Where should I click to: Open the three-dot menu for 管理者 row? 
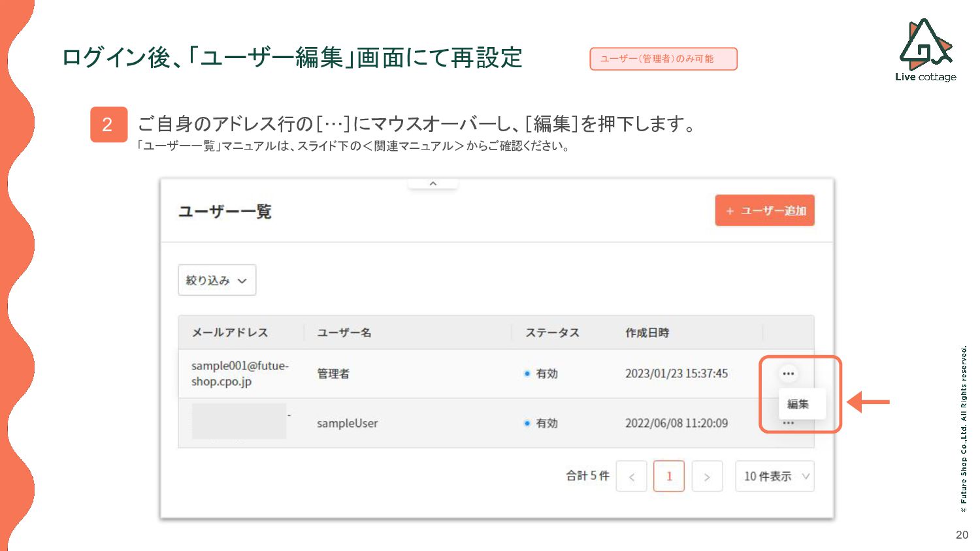[788, 374]
